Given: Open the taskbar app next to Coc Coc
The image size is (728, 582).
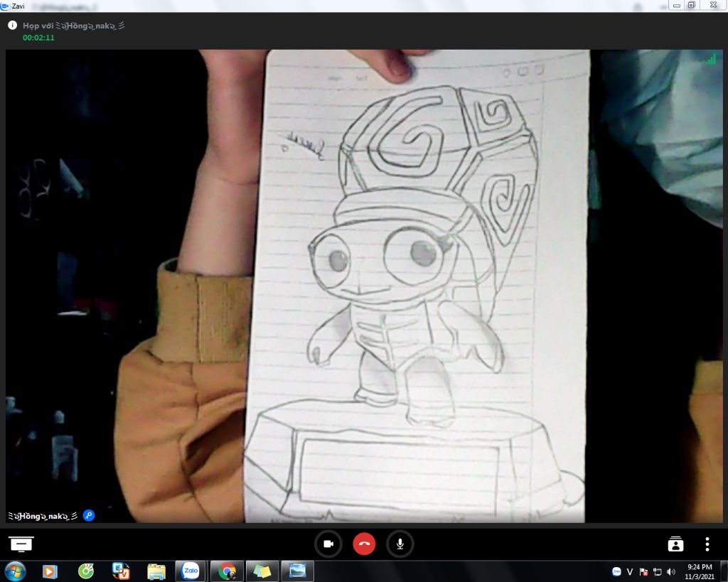Looking at the screenshot, I should pyautogui.click(x=121, y=571).
